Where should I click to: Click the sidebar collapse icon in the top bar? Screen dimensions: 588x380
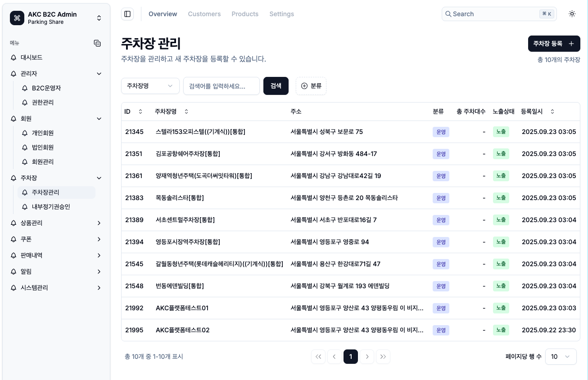127,14
